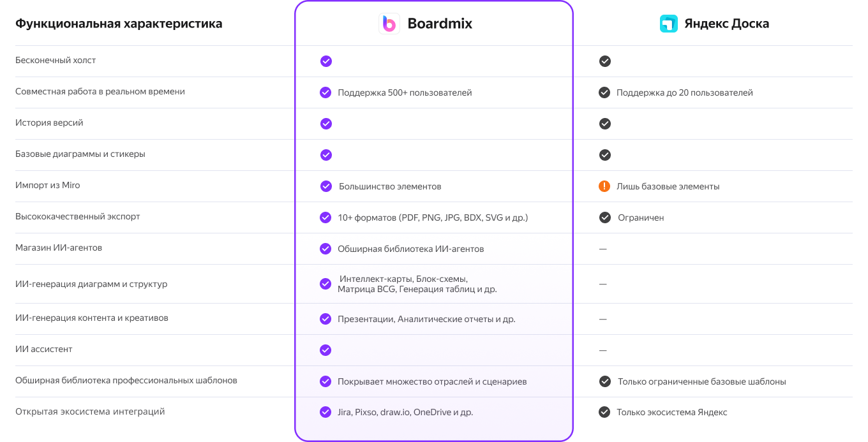868x442 pixels.
Task: Click Яндекс checkmark next to Ограничен
Action: tap(604, 217)
